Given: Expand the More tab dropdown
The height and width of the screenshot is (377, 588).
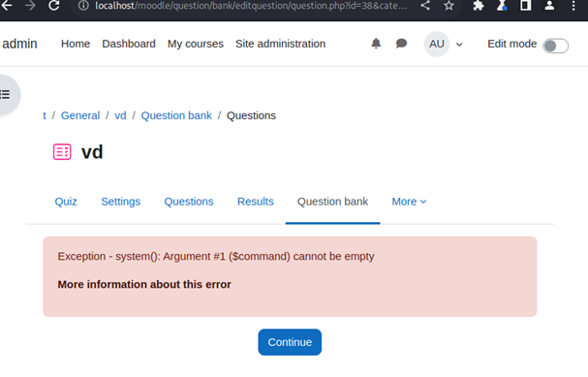Looking at the screenshot, I should (x=409, y=202).
